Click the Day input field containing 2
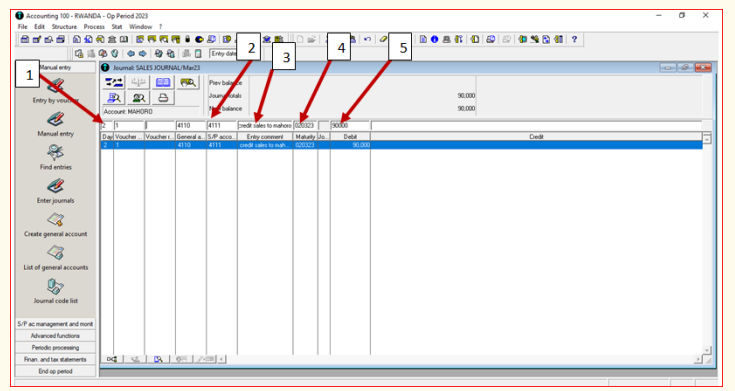Viewport: 735px width, 391px height. click(x=107, y=126)
